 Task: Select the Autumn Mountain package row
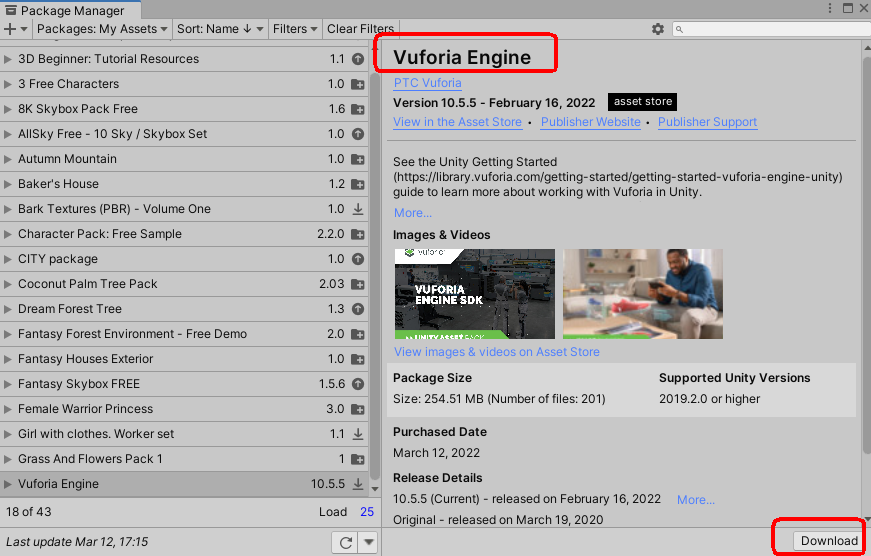(x=185, y=159)
